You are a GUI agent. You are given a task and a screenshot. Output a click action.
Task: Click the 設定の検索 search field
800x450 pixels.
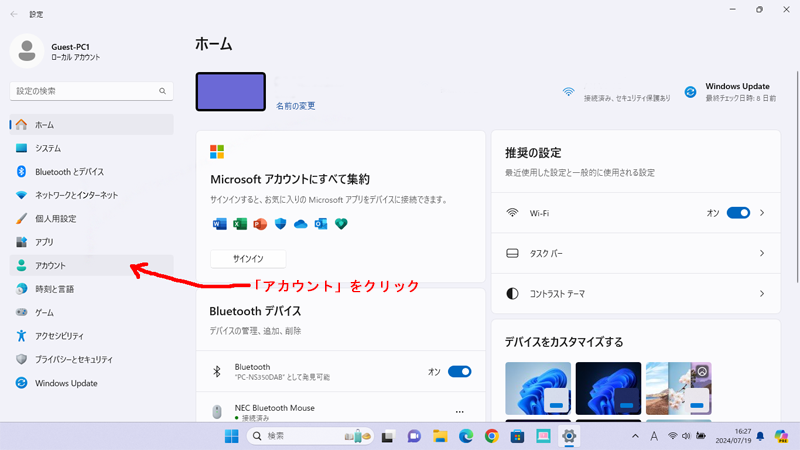click(x=85, y=91)
